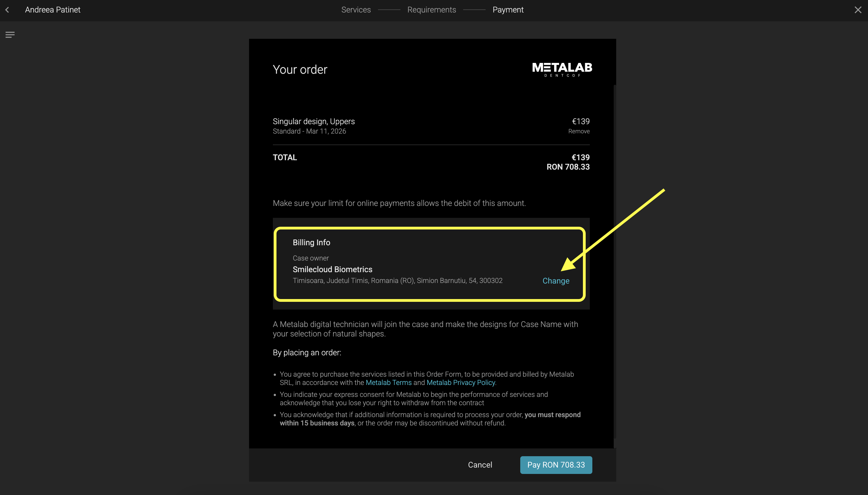Switch to the Requirements step

(431, 10)
